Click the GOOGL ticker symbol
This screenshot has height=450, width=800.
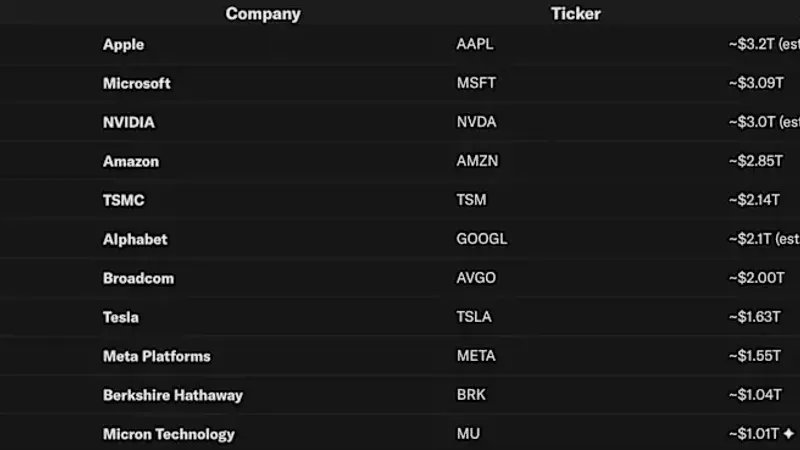tap(482, 239)
